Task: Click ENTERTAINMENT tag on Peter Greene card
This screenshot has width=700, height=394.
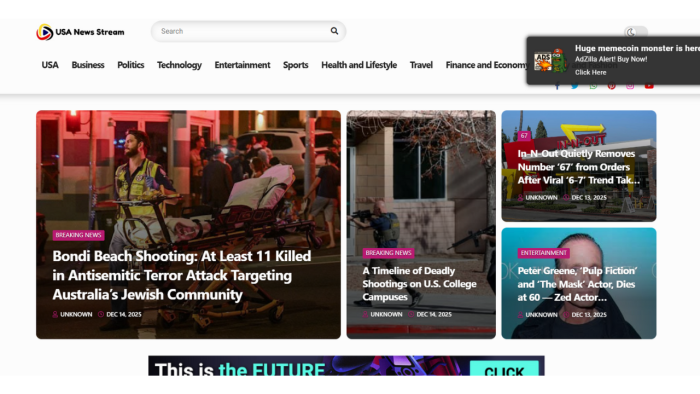Action: tap(543, 253)
